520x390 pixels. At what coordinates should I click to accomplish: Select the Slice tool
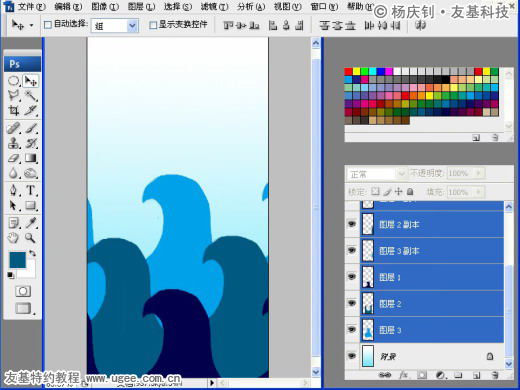[31, 110]
